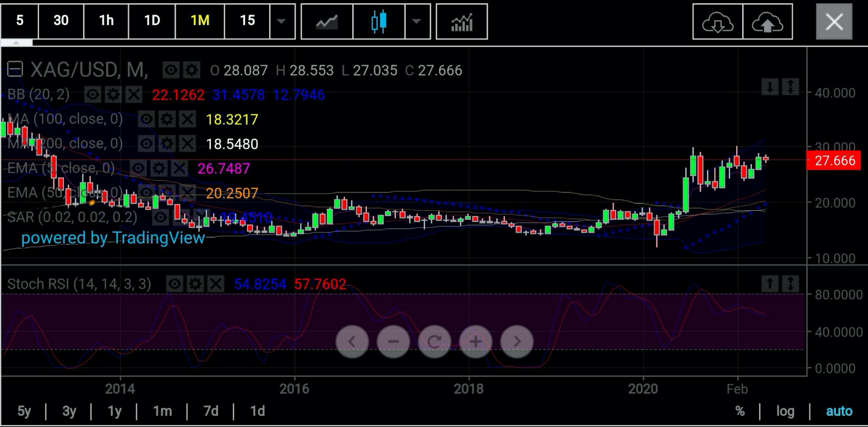Toggle percent scale mode
The image size is (868, 427).
click(x=740, y=411)
